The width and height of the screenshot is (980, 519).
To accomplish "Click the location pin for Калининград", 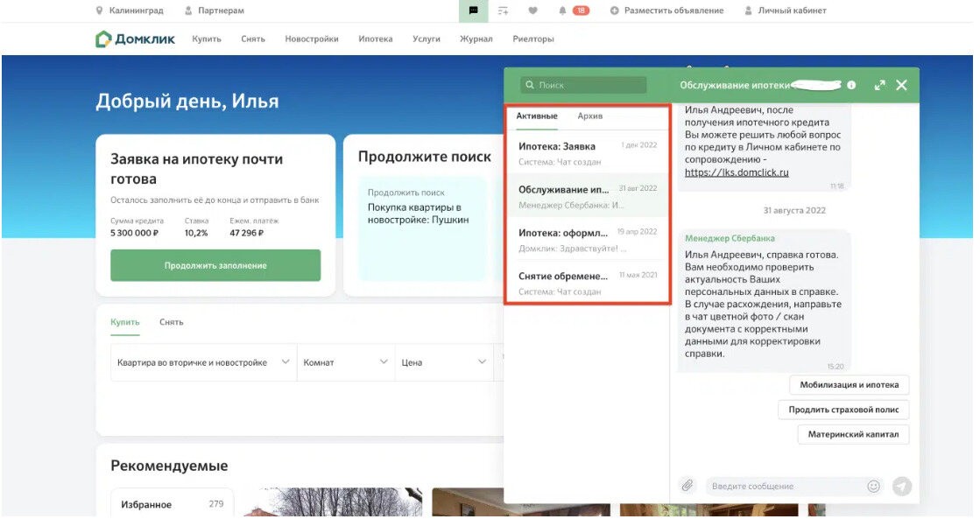I will [98, 11].
